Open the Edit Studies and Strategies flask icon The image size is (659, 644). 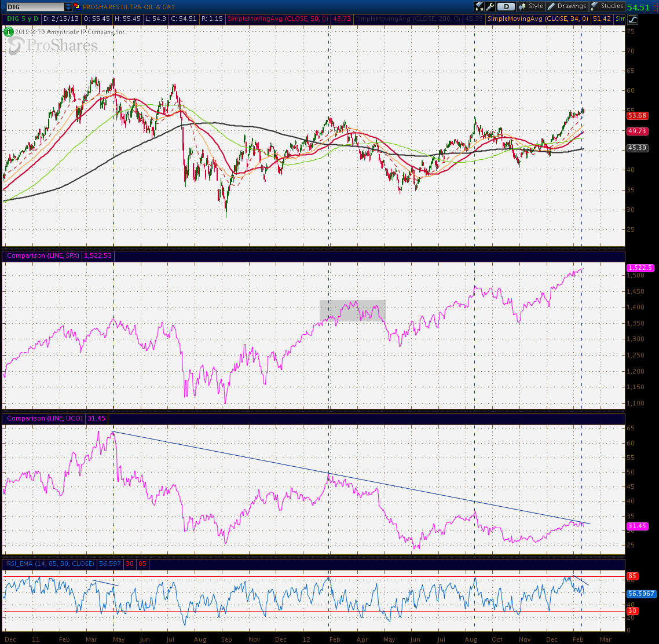(x=479, y=6)
